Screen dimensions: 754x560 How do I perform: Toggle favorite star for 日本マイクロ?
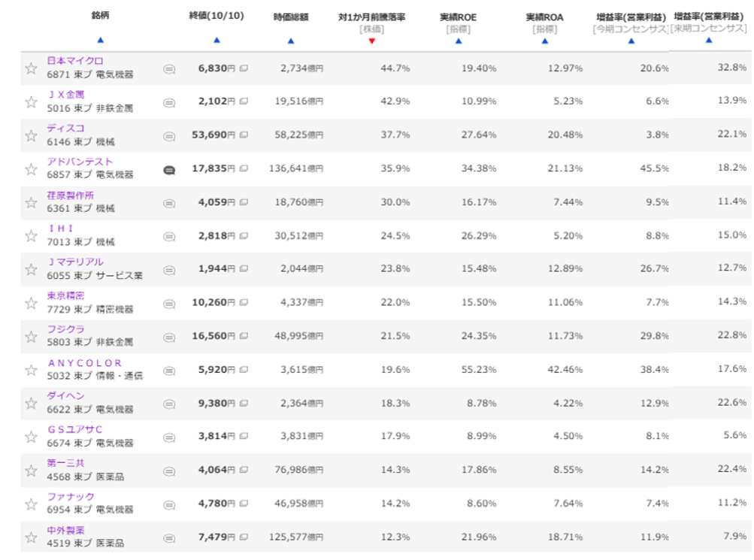click(x=31, y=68)
